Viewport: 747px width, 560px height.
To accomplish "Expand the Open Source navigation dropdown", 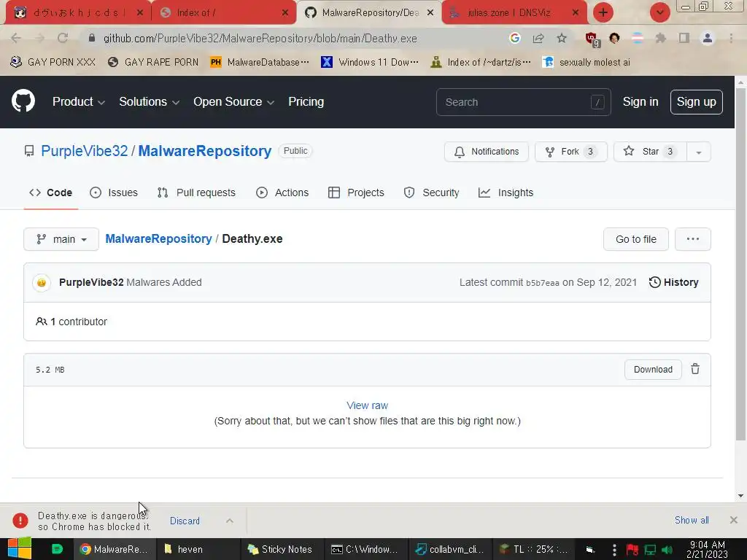I will coord(233,102).
